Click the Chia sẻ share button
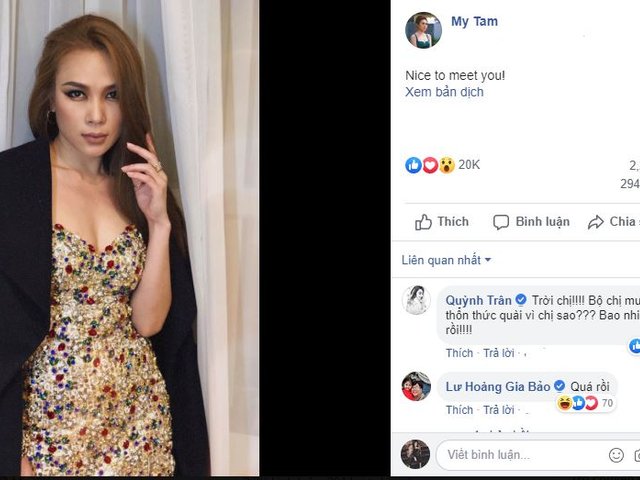 (x=612, y=222)
